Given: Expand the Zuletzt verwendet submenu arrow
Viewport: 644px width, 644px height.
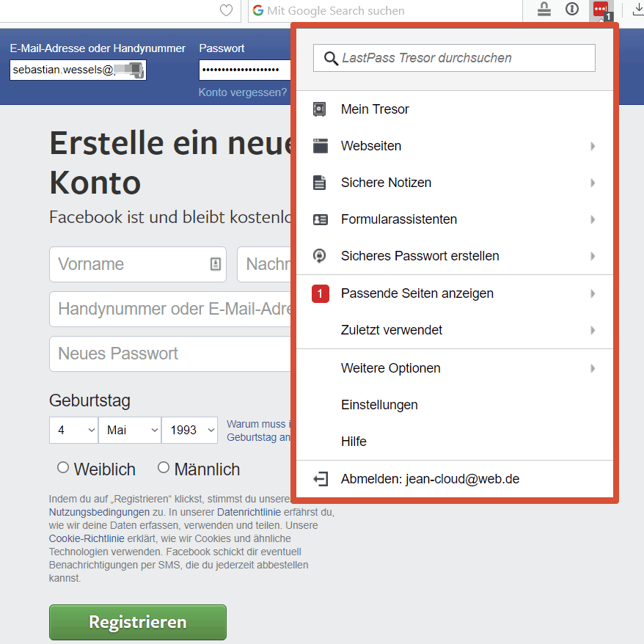Looking at the screenshot, I should pos(593,330).
